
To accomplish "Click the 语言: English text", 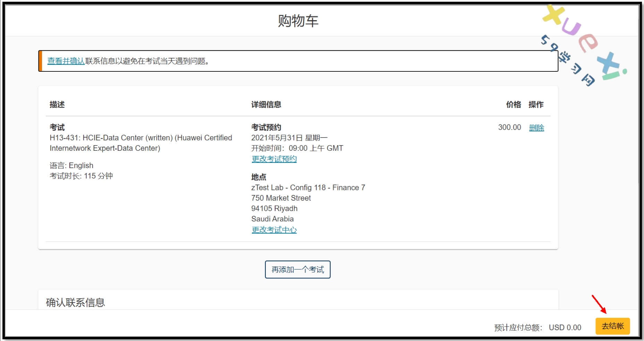I will click(x=71, y=165).
